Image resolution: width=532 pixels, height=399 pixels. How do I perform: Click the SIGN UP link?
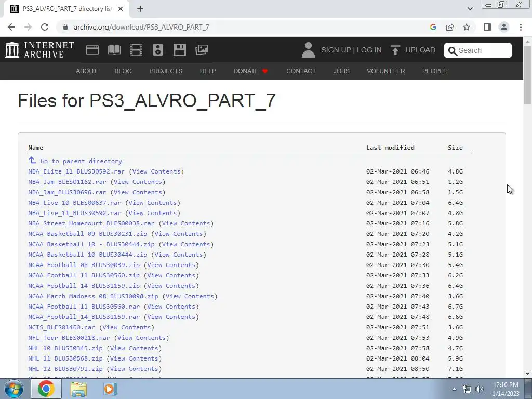pos(336,50)
